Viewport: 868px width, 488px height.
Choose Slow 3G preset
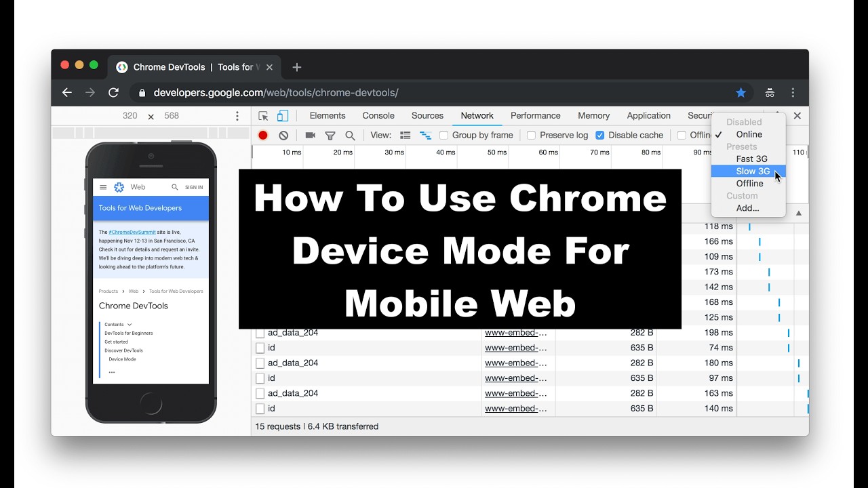tap(749, 171)
